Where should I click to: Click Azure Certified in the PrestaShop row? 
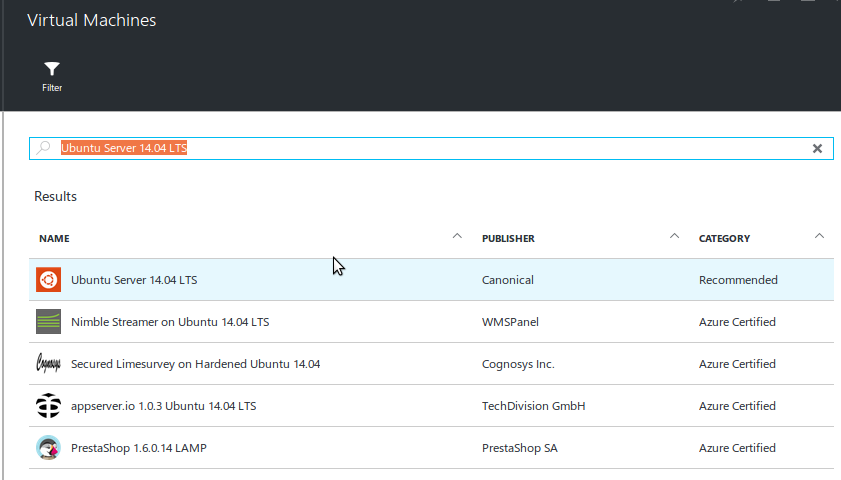737,448
